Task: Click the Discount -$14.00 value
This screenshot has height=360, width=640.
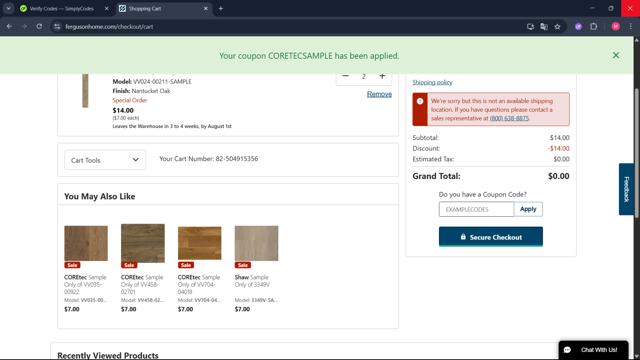Action: click(x=558, y=149)
